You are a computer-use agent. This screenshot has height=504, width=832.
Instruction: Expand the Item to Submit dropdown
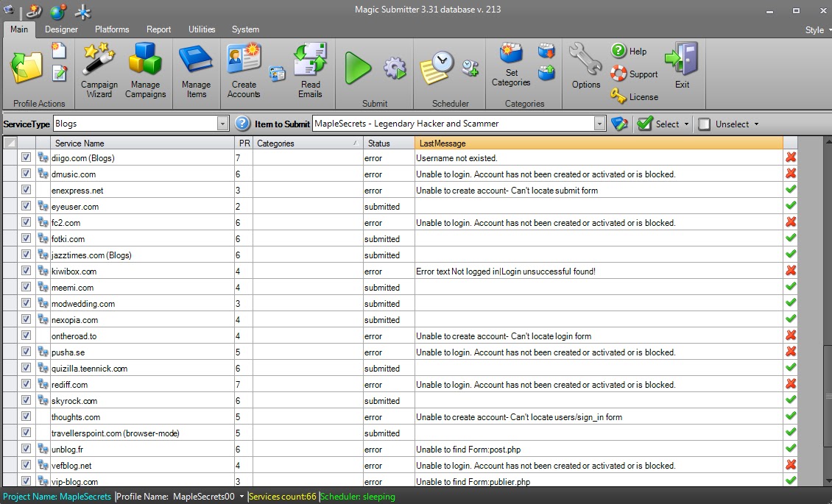coord(599,124)
